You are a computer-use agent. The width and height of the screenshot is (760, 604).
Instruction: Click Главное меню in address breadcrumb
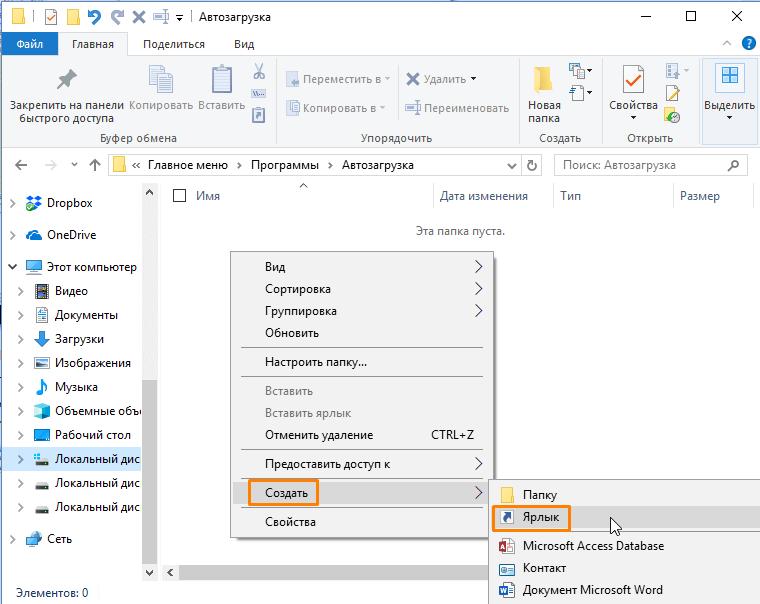click(x=188, y=165)
